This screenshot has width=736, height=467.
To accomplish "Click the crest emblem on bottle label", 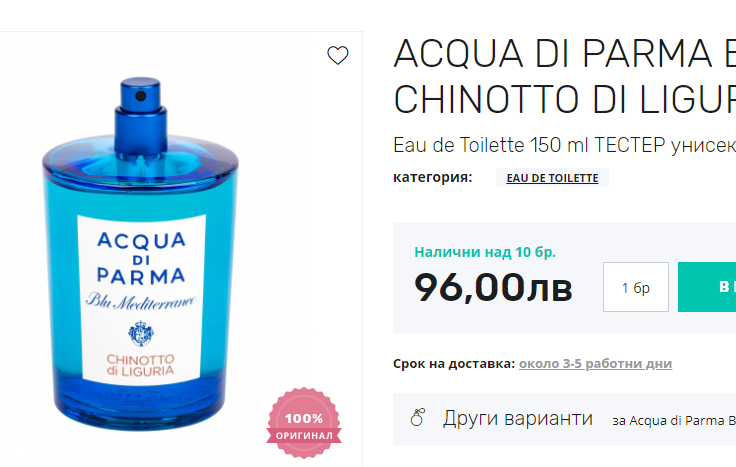I will coord(141,333).
